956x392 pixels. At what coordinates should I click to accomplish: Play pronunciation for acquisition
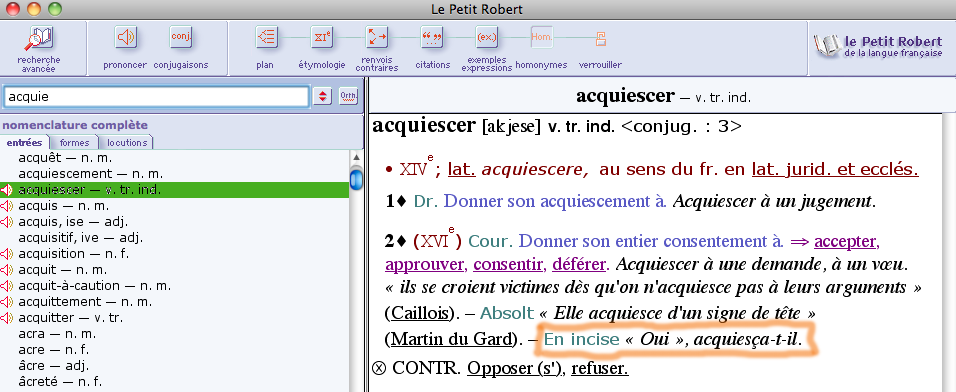[7, 254]
